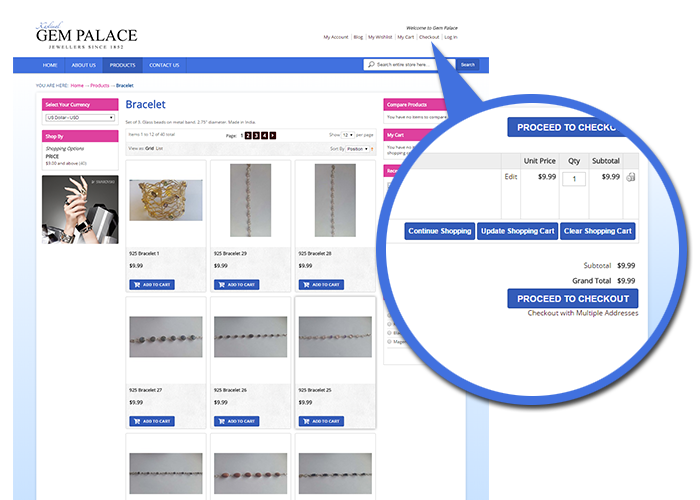
Task: Go to page 2 of results
Action: click(248, 135)
